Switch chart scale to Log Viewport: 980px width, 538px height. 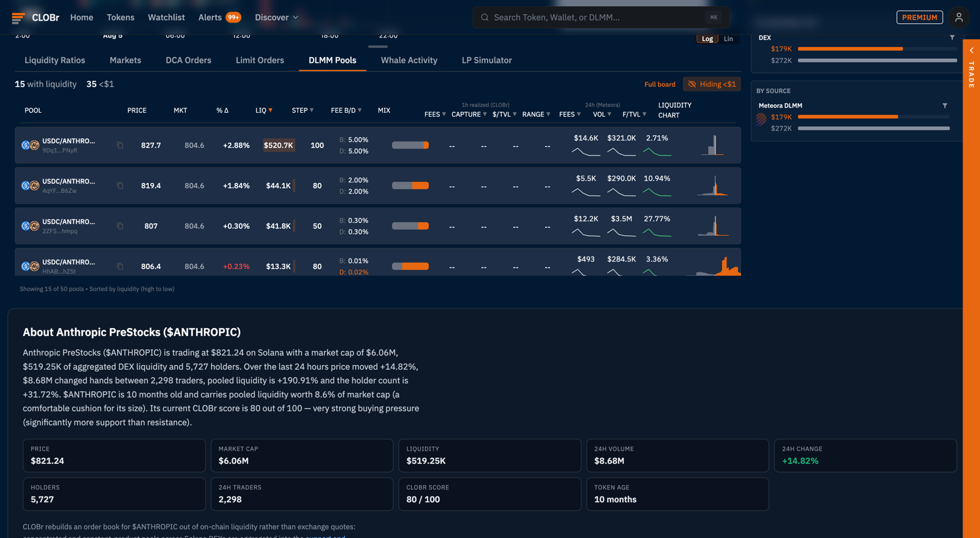point(707,39)
